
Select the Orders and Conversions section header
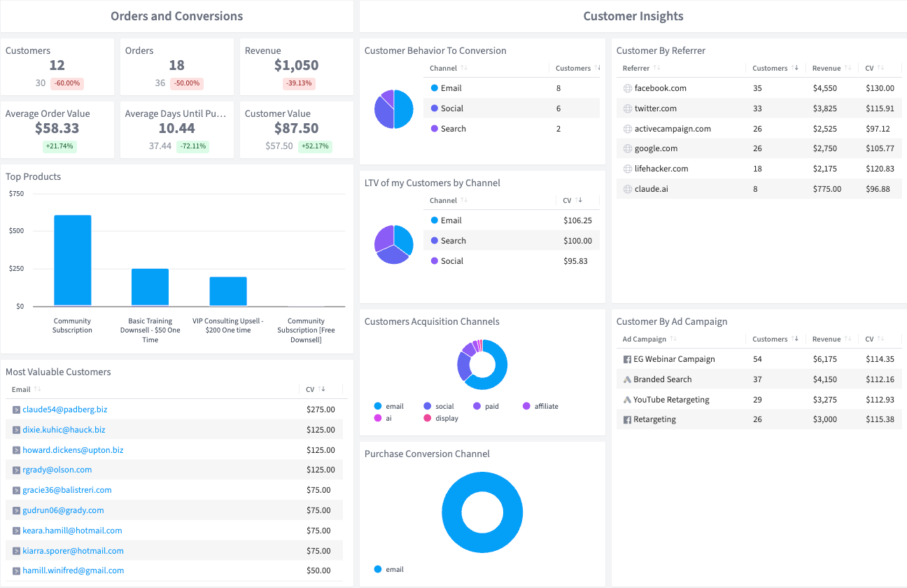click(176, 16)
